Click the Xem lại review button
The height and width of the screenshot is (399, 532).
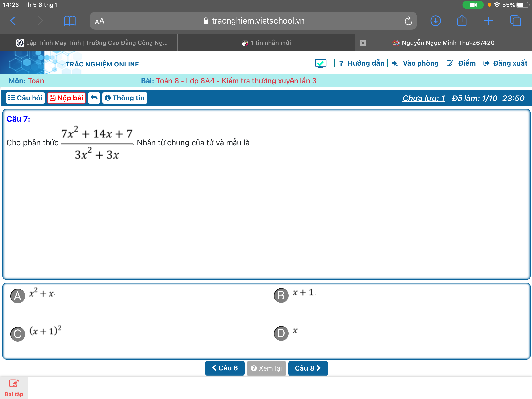pos(266,368)
